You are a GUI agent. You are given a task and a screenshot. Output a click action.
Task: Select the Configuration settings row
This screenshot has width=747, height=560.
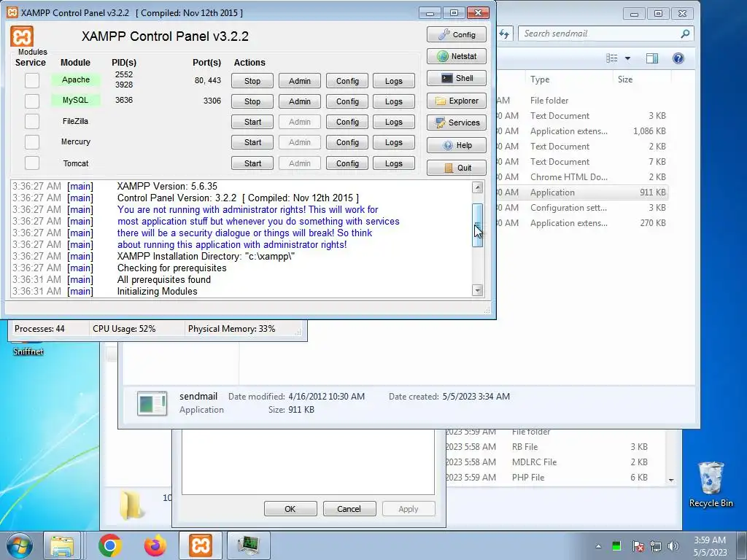click(581, 208)
